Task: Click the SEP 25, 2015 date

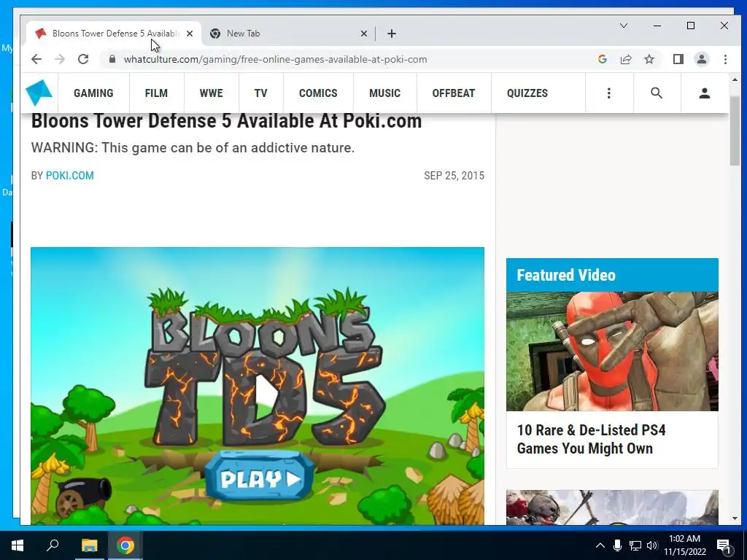Action: (x=454, y=176)
